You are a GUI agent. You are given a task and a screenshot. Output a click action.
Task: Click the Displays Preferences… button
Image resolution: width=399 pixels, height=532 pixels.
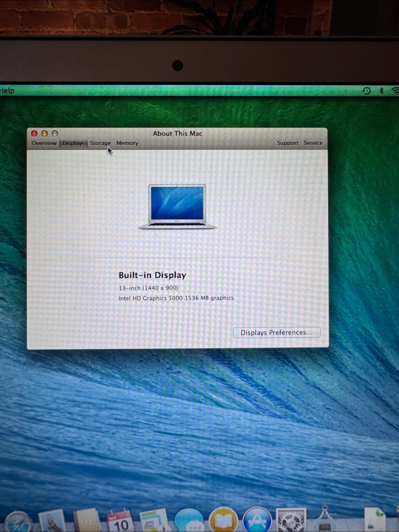277,332
